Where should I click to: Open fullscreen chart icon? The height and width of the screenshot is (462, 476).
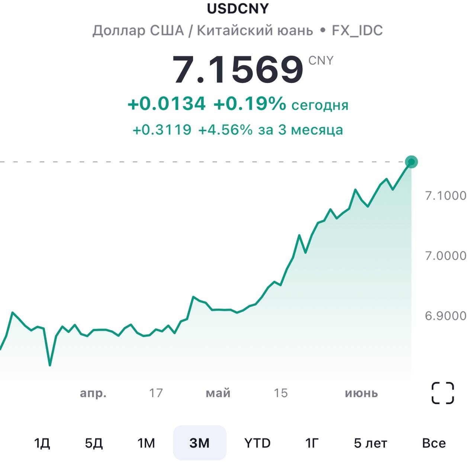(443, 393)
